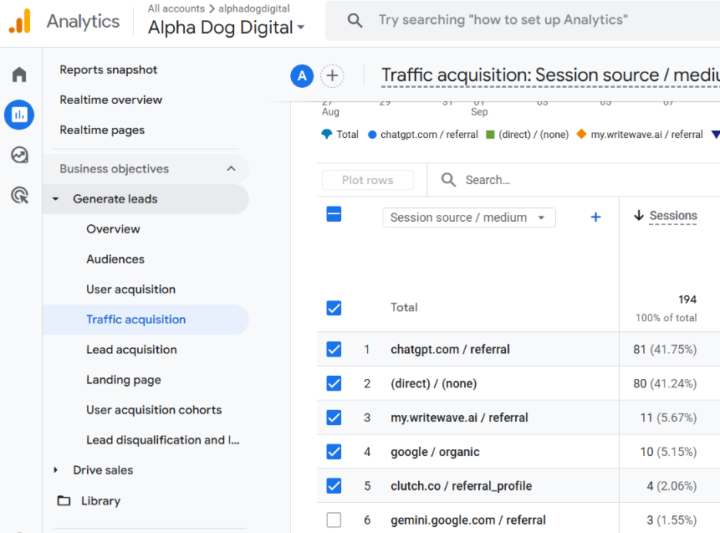Screen dimensions: 720x533
Task: Collapse the Generate leads arrow
Action: [56, 199]
